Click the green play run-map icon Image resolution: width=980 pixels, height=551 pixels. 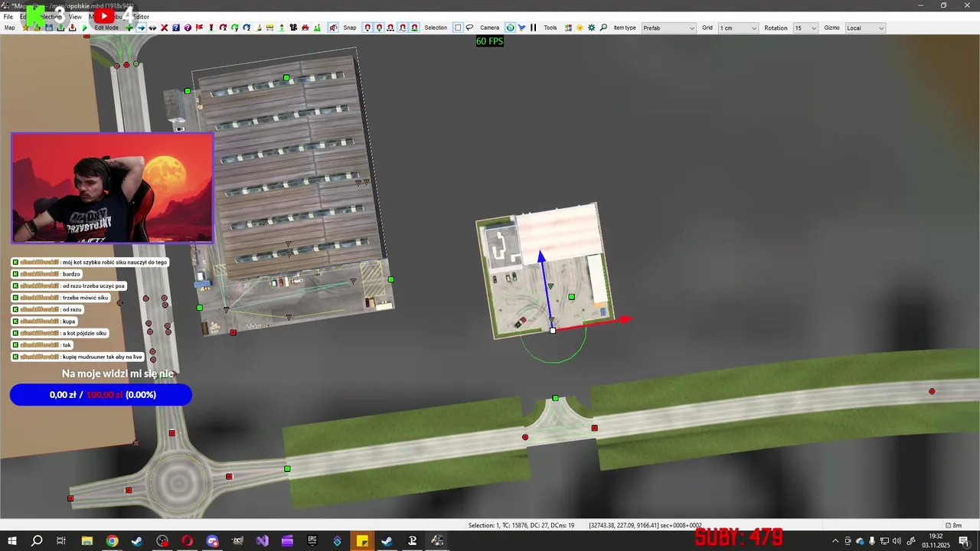tap(85, 28)
